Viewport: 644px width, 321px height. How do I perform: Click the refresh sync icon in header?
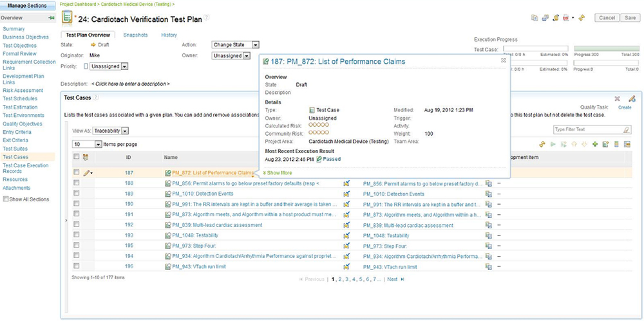click(556, 17)
